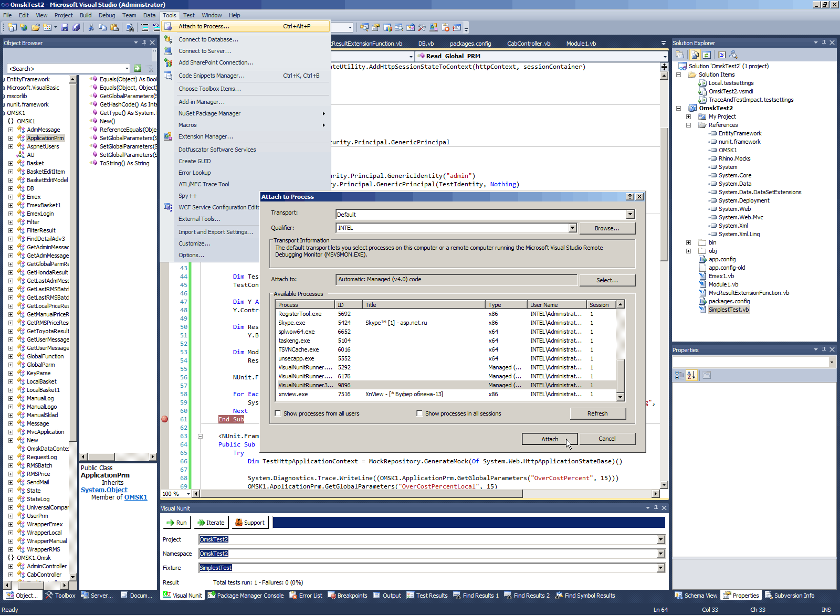Expand the My Project node
Image resolution: width=840 pixels, height=616 pixels.
[688, 116]
